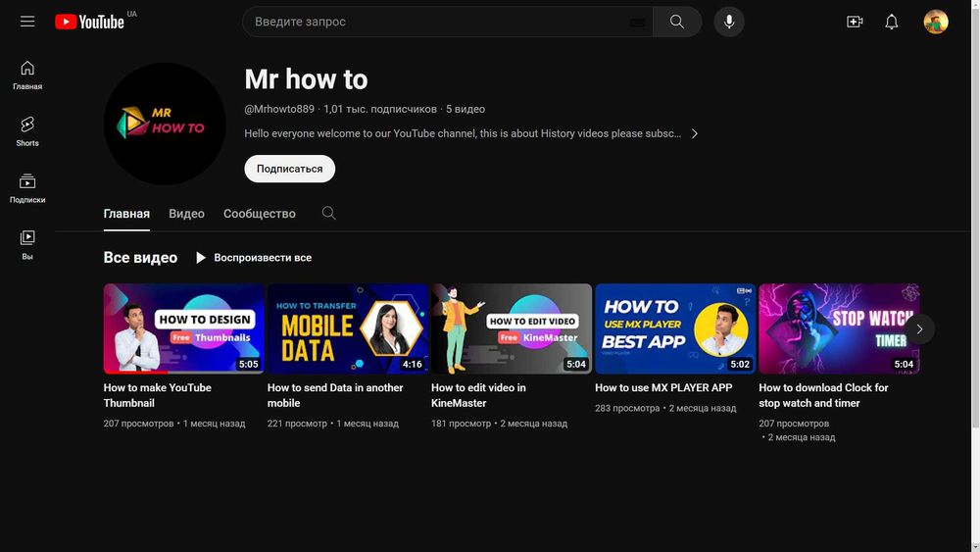Open MX Player Best App thumbnail
The image size is (980, 552).
(675, 328)
